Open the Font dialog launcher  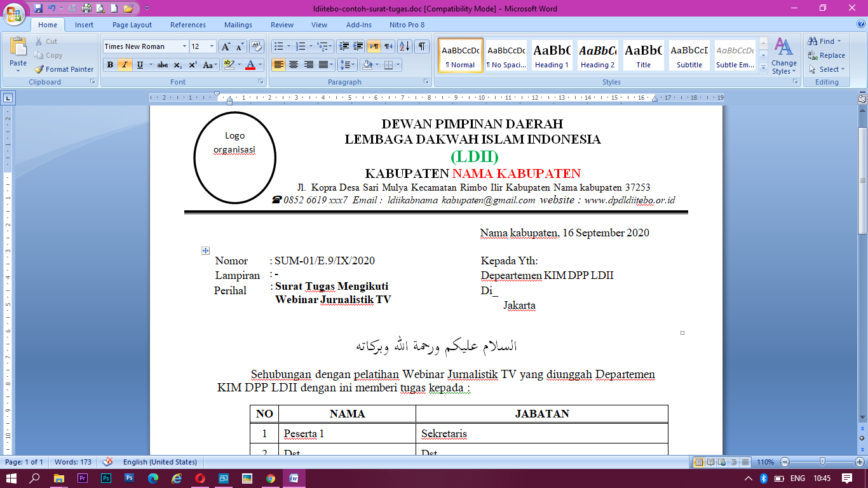click(261, 82)
